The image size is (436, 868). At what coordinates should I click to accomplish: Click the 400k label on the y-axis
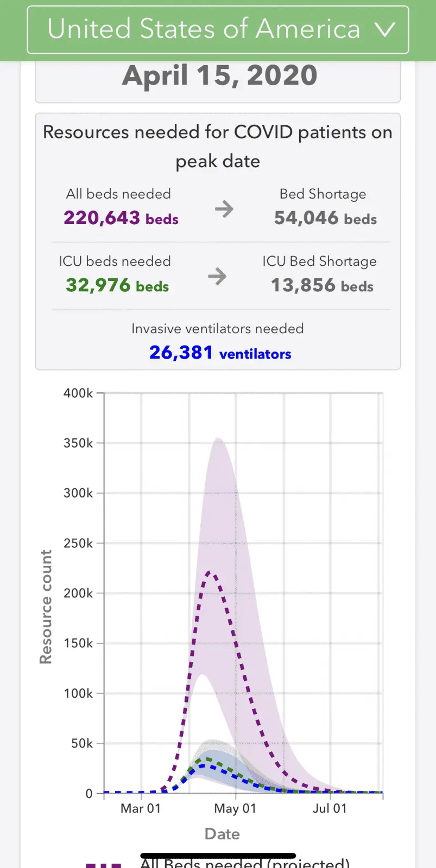coord(78,393)
